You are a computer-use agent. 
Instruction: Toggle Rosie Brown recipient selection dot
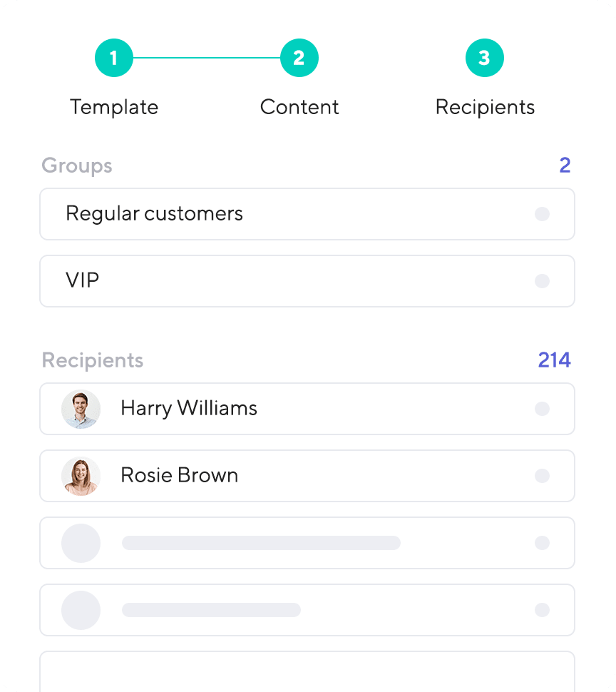pyautogui.click(x=542, y=476)
